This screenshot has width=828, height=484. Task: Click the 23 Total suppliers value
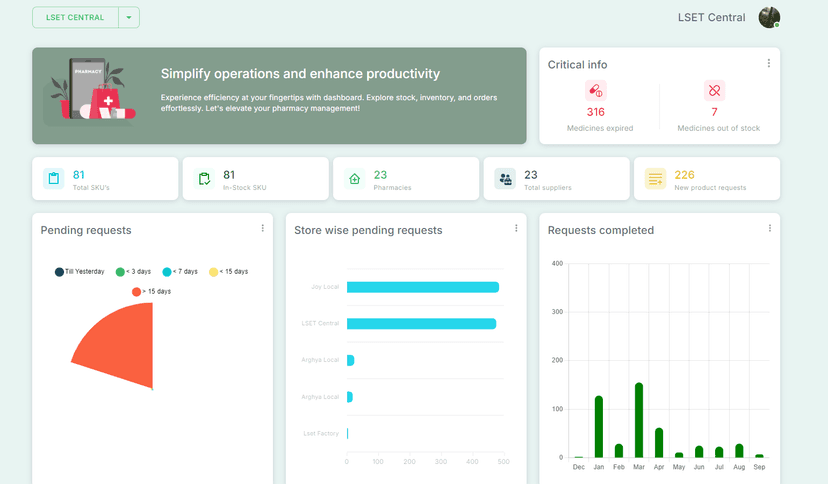point(531,175)
